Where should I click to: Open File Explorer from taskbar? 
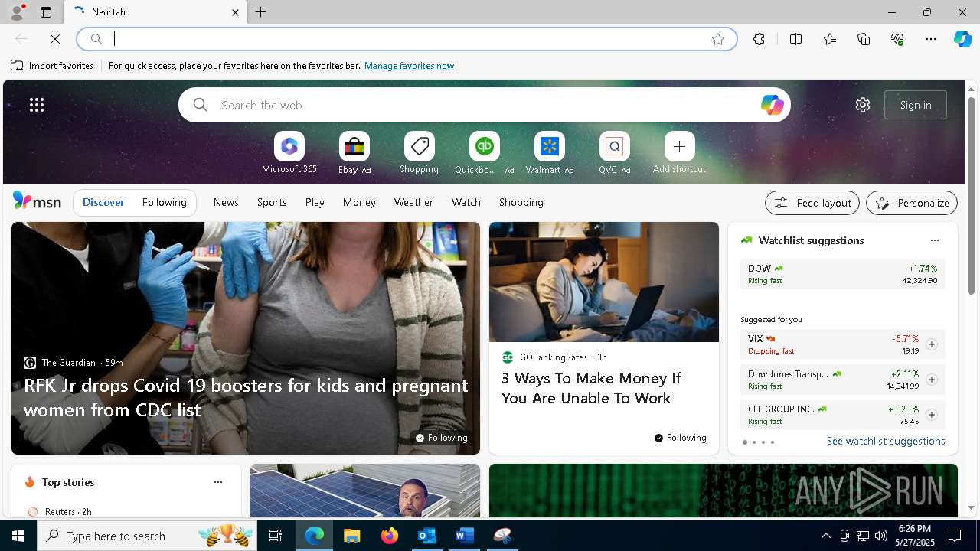pos(351,536)
